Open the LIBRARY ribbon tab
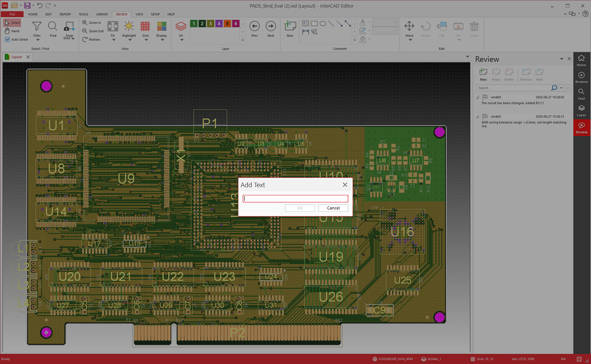The height and width of the screenshot is (364, 591). (x=102, y=14)
